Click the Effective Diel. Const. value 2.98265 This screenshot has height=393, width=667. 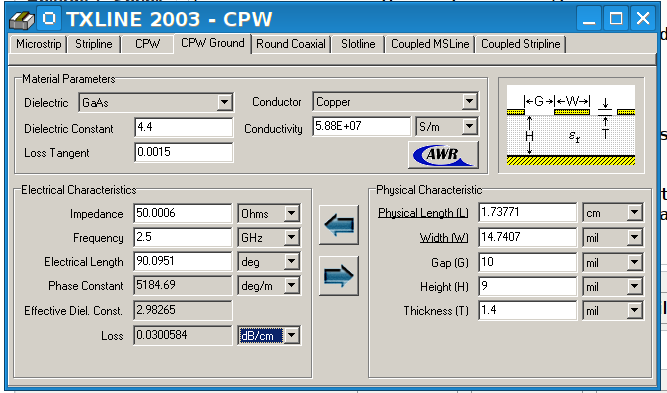pyautogui.click(x=182, y=310)
